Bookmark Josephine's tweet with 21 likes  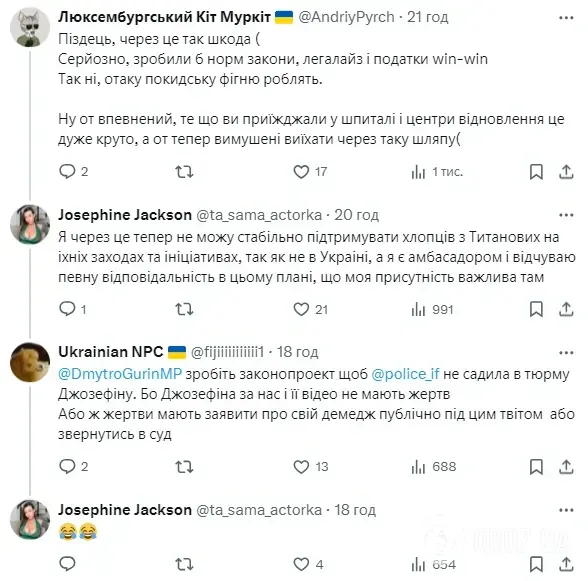(x=536, y=309)
